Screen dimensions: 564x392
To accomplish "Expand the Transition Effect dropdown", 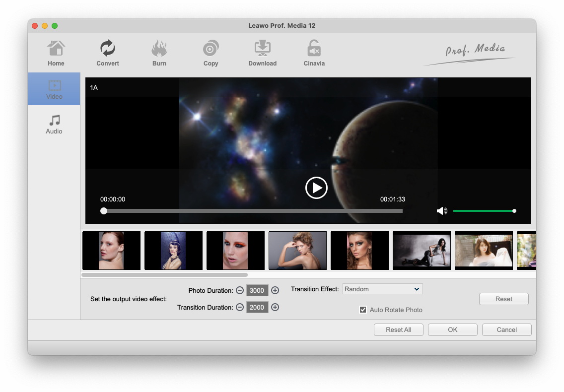I will pos(382,289).
